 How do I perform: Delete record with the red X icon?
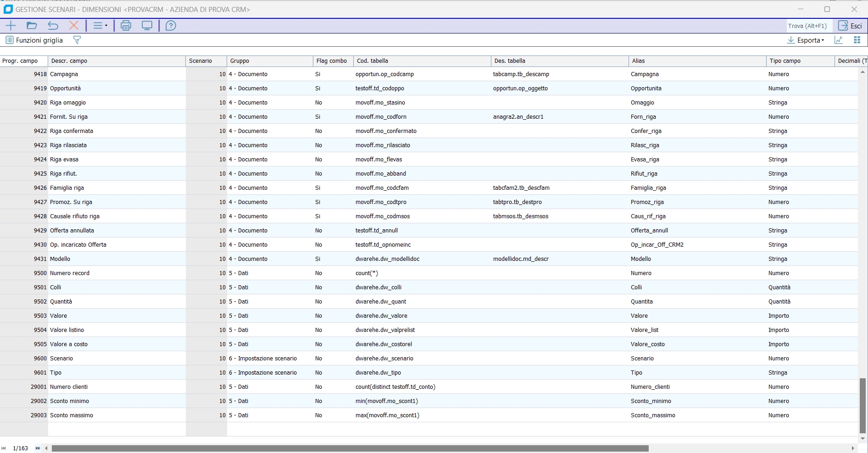pyautogui.click(x=74, y=26)
